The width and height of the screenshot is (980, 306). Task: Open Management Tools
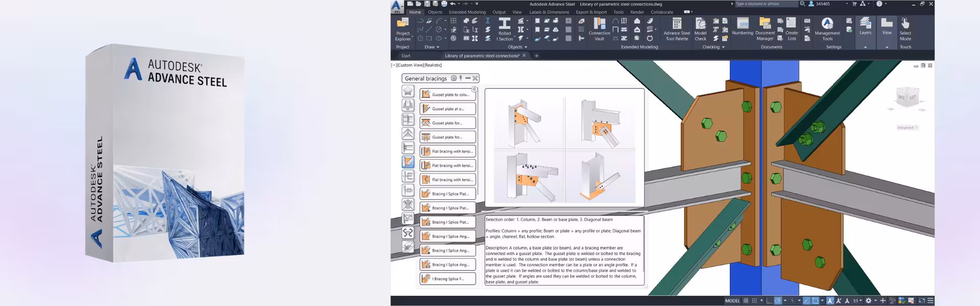coord(827,29)
